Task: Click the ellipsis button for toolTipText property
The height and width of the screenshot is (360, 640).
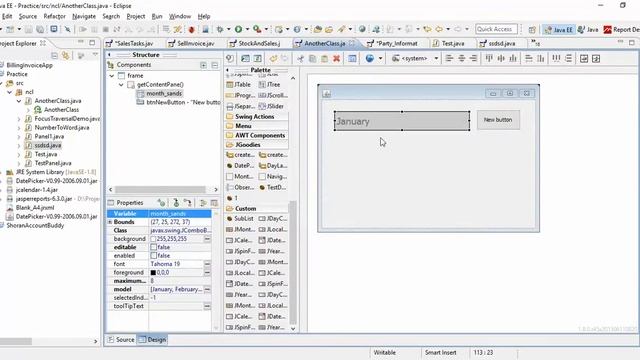Action: 207,306
